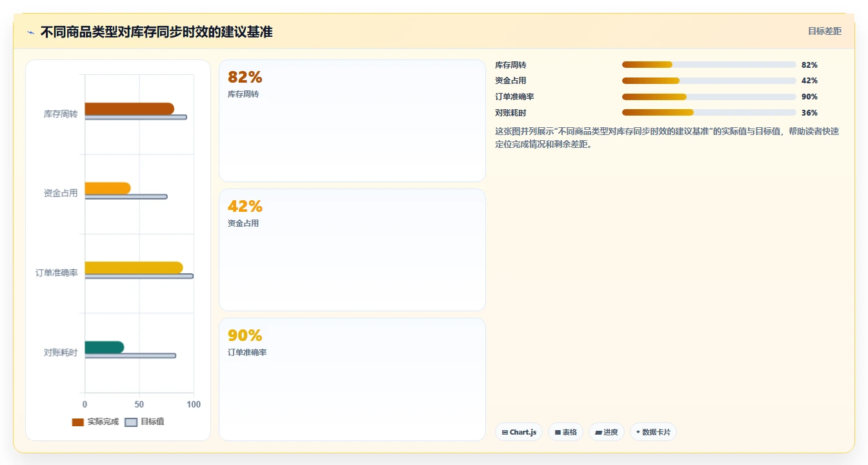This screenshot has height=465, width=868.
Task: Click 库存周转 axis label in bar chart
Action: pos(61,114)
